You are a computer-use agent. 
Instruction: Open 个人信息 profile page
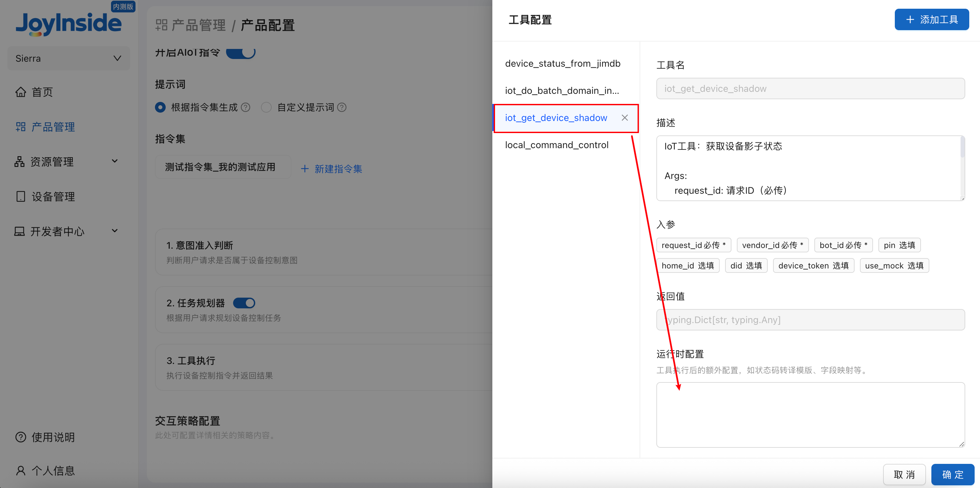(x=53, y=471)
